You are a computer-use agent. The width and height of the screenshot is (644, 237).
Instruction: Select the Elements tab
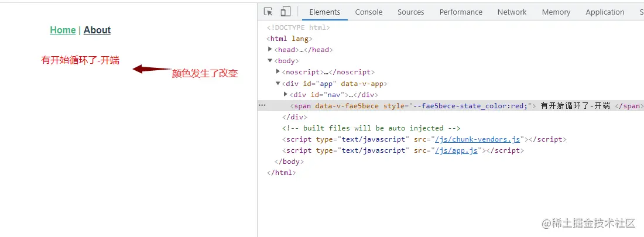(324, 12)
